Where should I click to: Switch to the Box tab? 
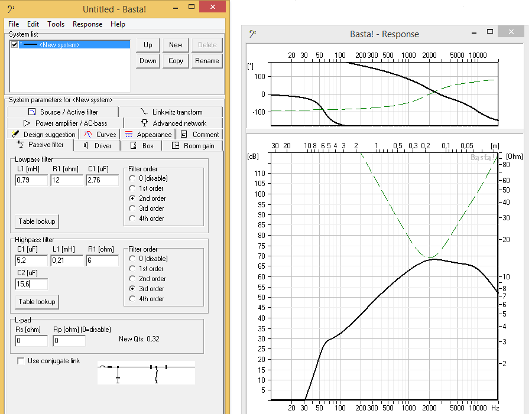click(x=142, y=145)
